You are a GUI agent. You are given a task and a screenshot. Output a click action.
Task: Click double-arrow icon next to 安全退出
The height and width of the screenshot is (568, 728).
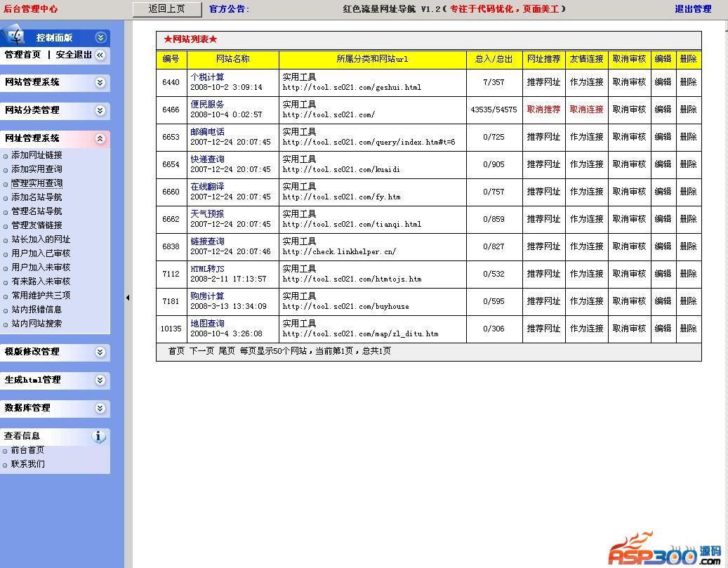[x=100, y=55]
